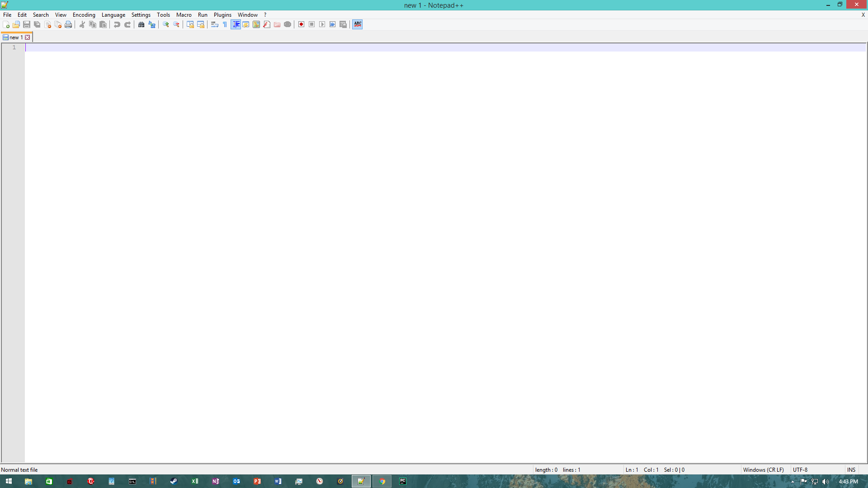Toggle word wrap from the toolbar
868x488 pixels.
coord(215,24)
